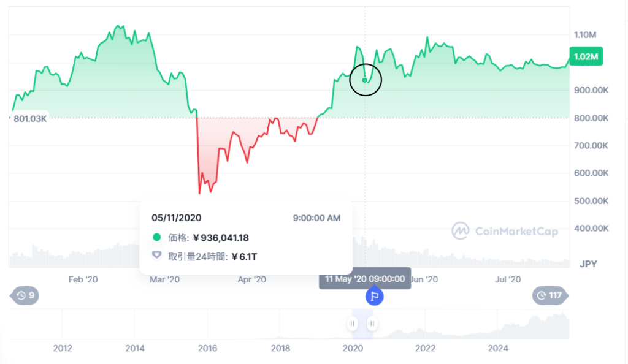The width and height of the screenshot is (628, 364).
Task: Click 2022 on the overview timeline
Action: [425, 349]
